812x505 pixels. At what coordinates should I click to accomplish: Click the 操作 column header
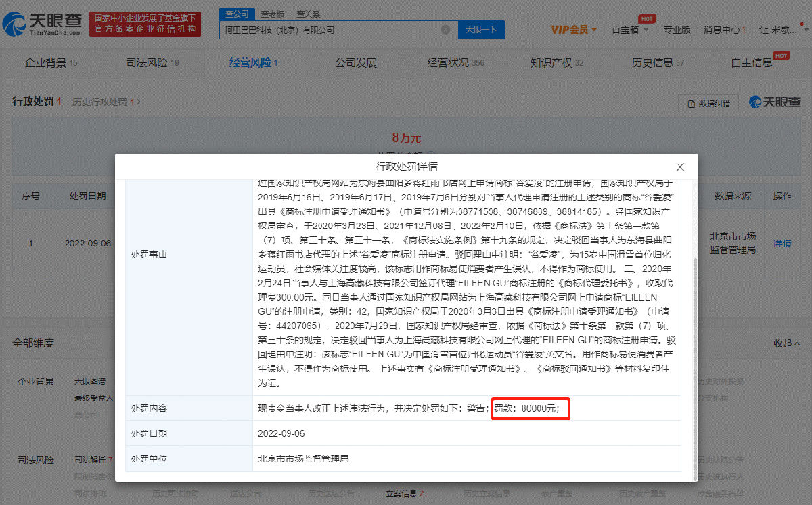782,196
